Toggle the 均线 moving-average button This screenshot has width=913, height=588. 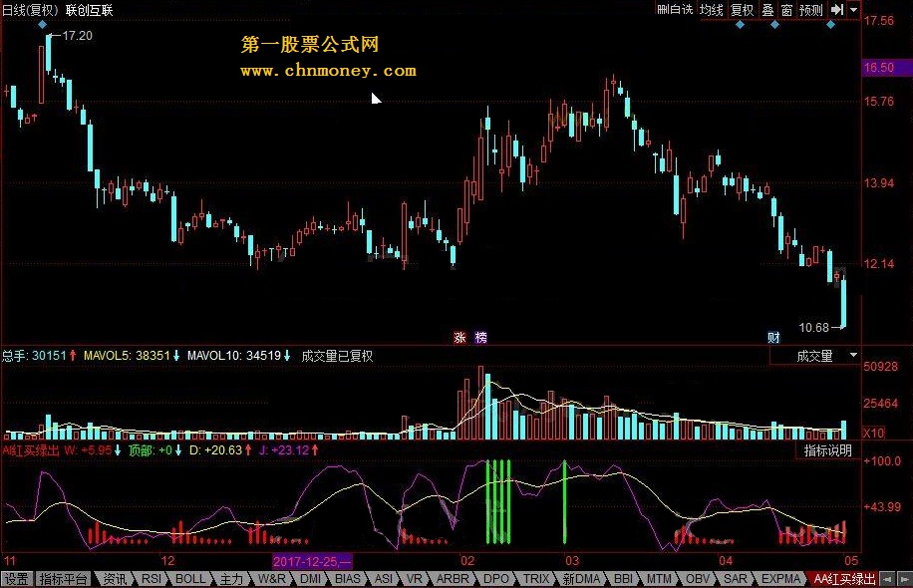[711, 9]
